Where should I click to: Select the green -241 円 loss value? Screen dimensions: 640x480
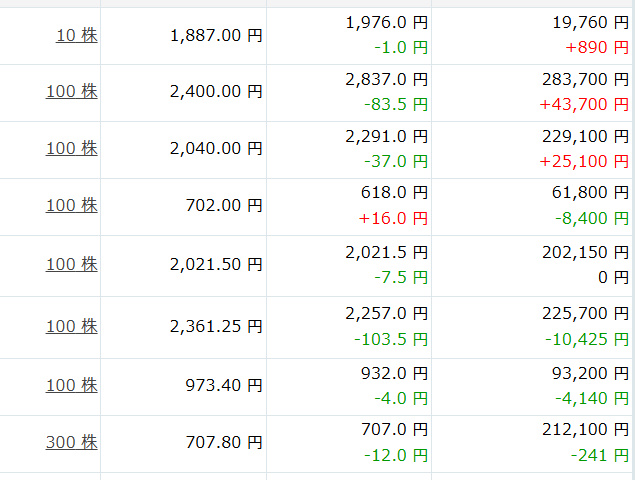(600, 455)
